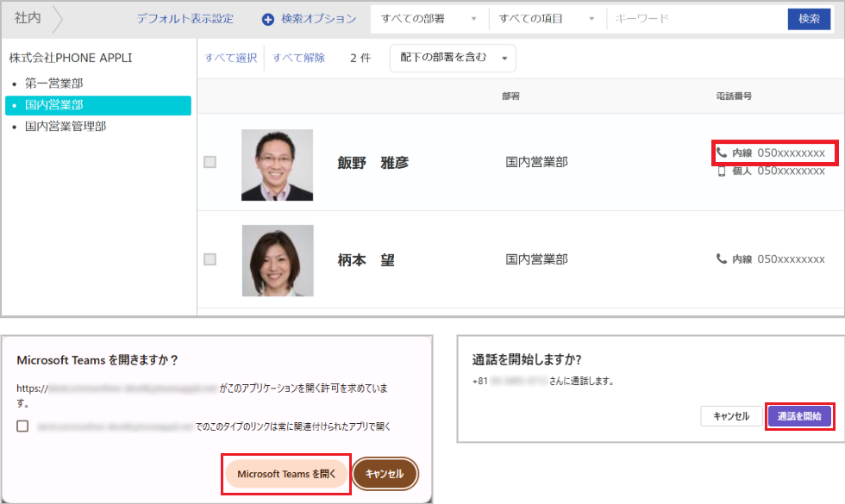The height and width of the screenshot is (504, 845).
Task: Click the 通話を開始 button
Action: coord(800,416)
